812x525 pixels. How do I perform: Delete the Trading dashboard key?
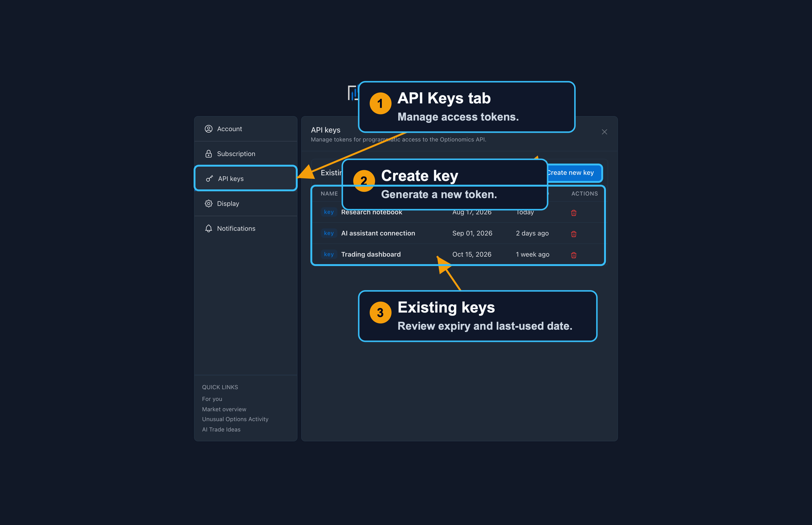[574, 255]
